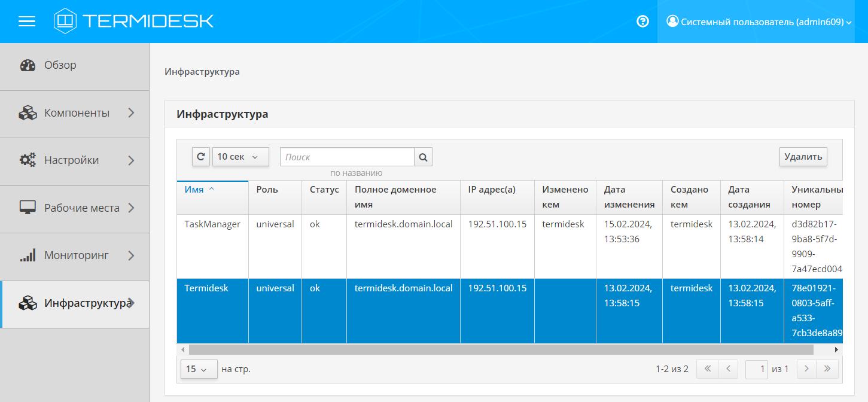This screenshot has width=868, height=402.
Task: Go to the next page arrow
Action: pos(806,369)
